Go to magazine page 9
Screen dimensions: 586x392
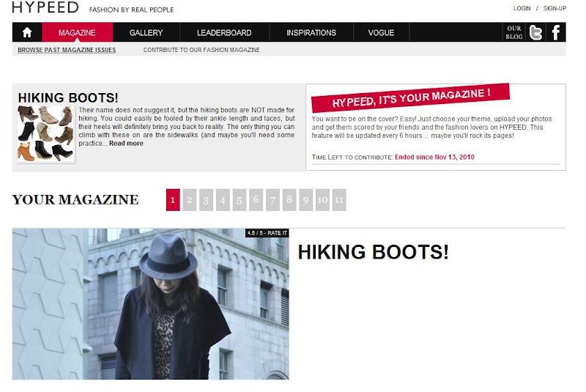(x=305, y=200)
